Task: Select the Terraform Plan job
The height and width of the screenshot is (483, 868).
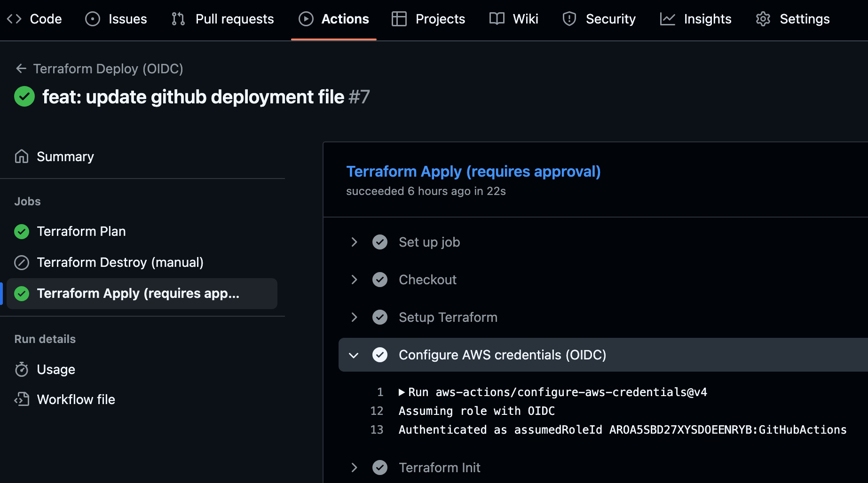Action: click(81, 231)
